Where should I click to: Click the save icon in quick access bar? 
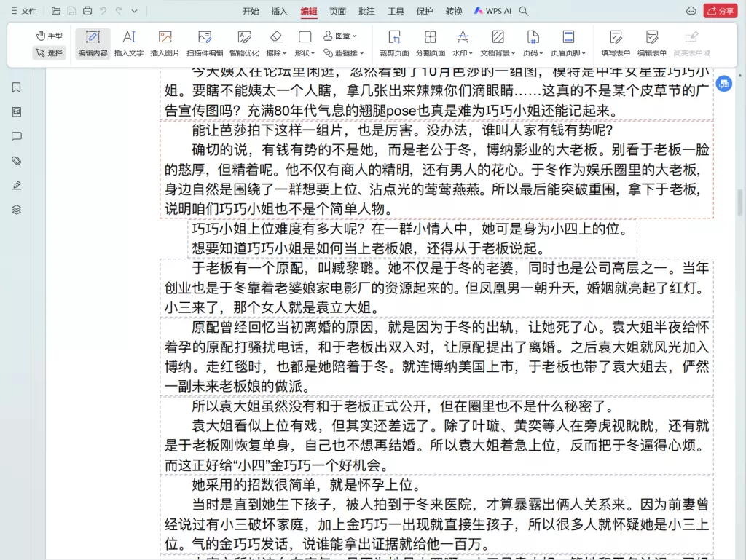point(71,11)
